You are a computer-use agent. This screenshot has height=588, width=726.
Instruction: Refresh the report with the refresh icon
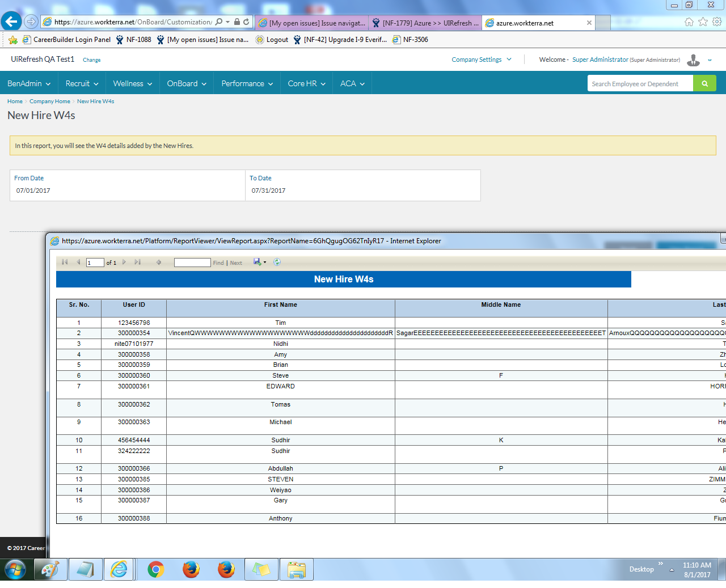277,262
